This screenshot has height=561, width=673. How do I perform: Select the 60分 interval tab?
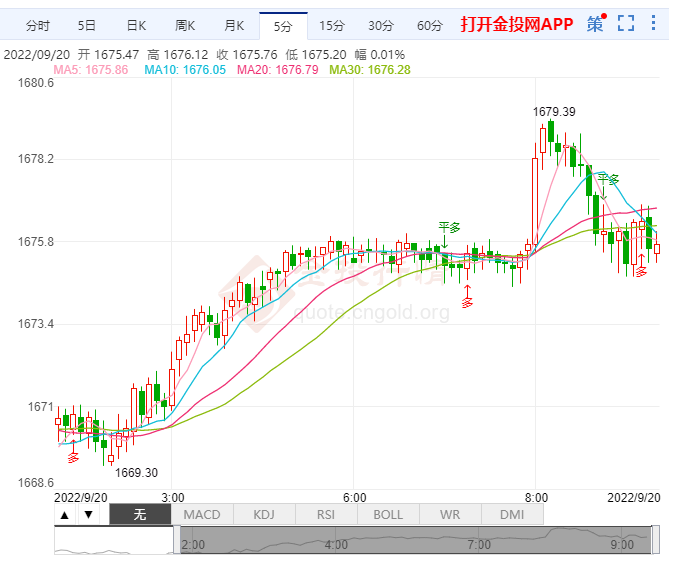tap(429, 25)
